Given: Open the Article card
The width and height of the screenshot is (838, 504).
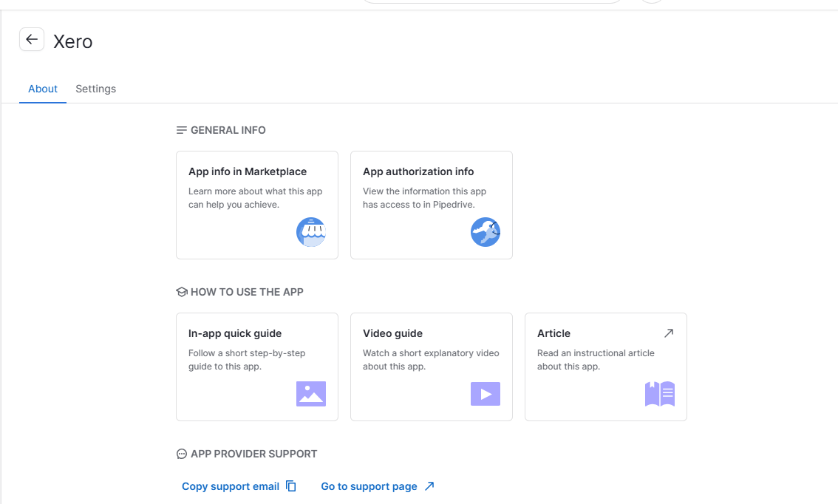Looking at the screenshot, I should click(x=605, y=367).
